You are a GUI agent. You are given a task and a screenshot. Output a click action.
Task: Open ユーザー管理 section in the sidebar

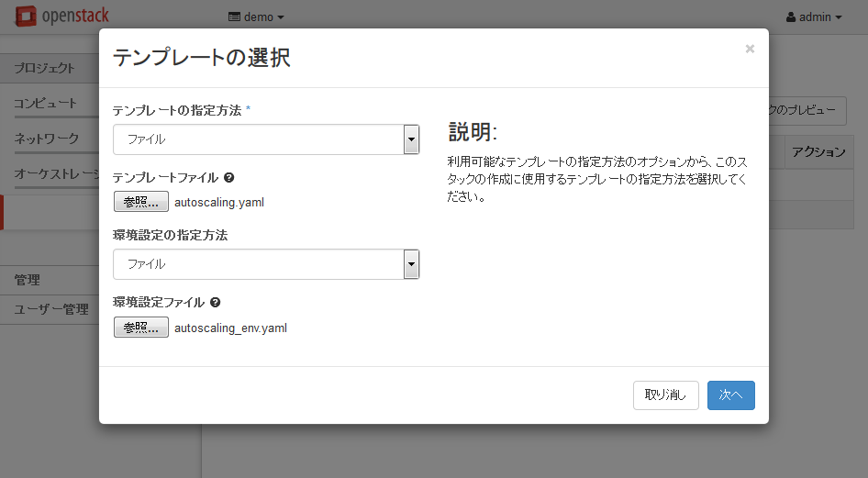(x=50, y=309)
